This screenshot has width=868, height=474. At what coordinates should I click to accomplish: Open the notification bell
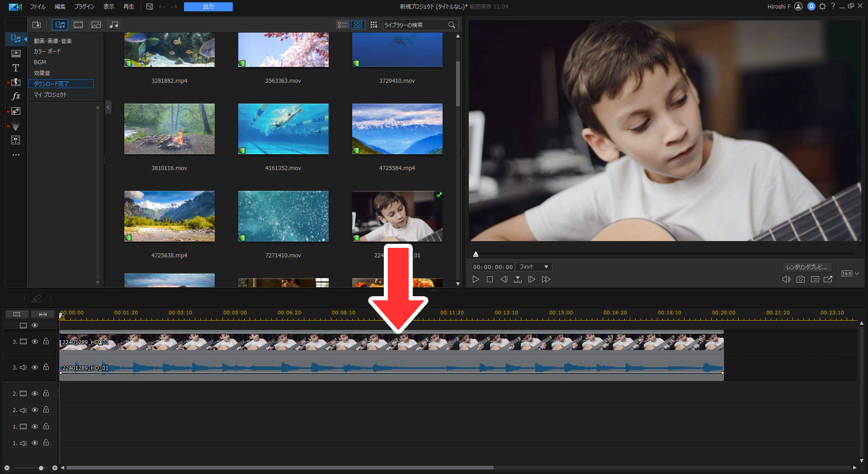tap(811, 6)
